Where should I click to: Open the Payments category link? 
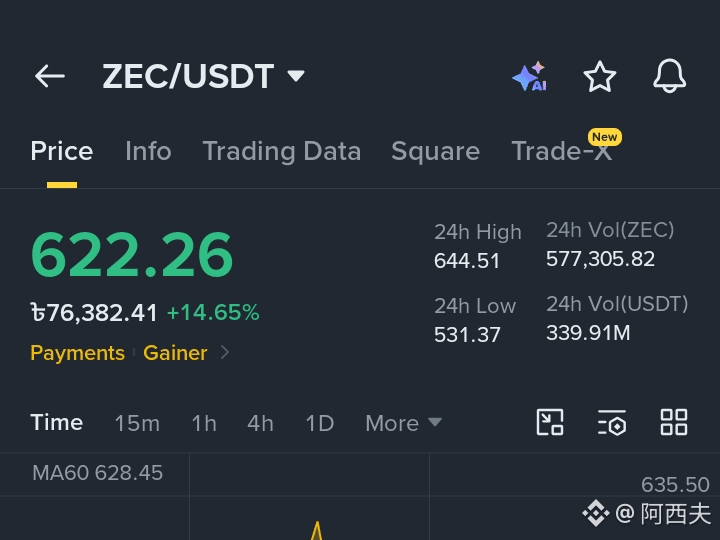click(x=78, y=353)
